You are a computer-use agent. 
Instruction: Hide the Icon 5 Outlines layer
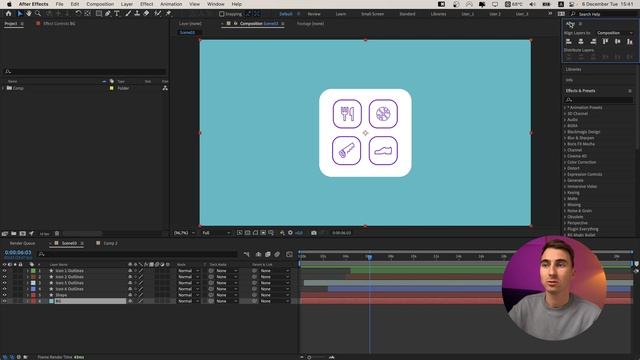point(4,283)
